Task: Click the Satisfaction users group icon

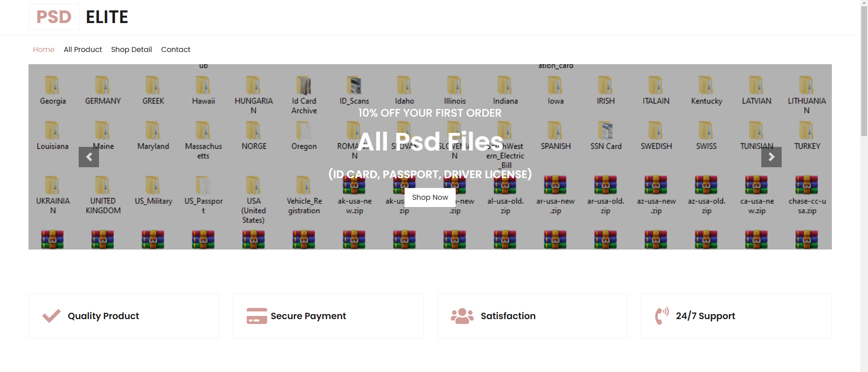Action: point(462,316)
